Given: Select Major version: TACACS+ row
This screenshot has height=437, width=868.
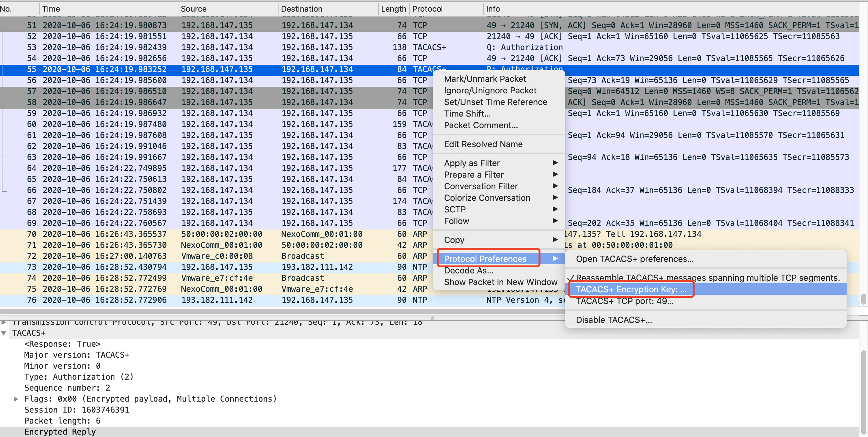Looking at the screenshot, I should [429, 355].
